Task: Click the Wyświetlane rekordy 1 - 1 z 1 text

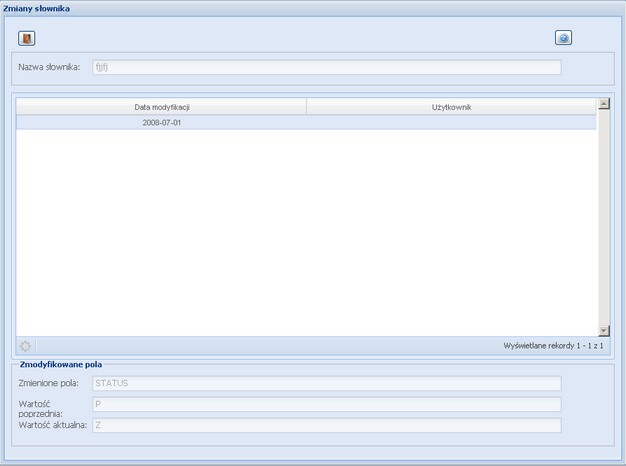Action: pyautogui.click(x=553, y=346)
